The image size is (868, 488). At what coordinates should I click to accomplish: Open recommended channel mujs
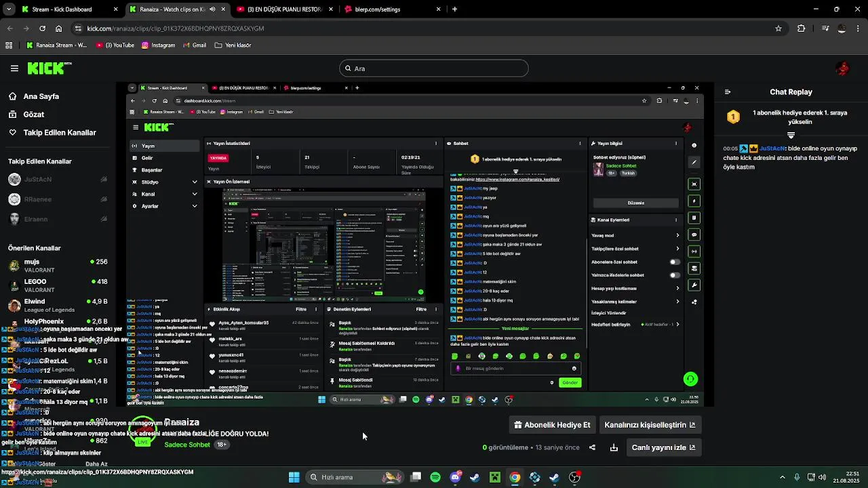click(58, 266)
